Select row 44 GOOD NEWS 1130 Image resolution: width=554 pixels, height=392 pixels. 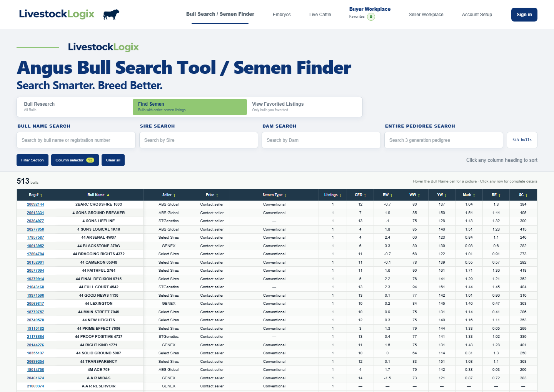coord(277,296)
